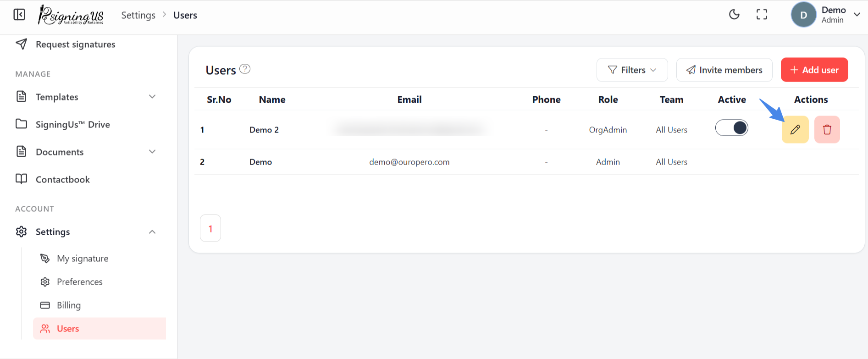
Task: Click the D profile avatar
Action: [804, 15]
